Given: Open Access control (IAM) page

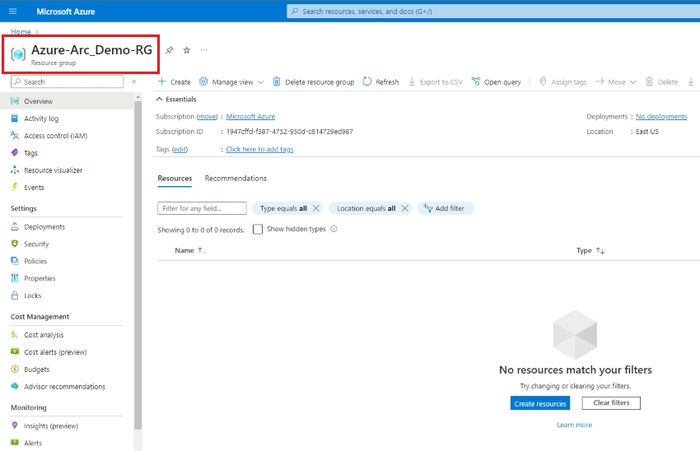Looking at the screenshot, I should [x=55, y=136].
